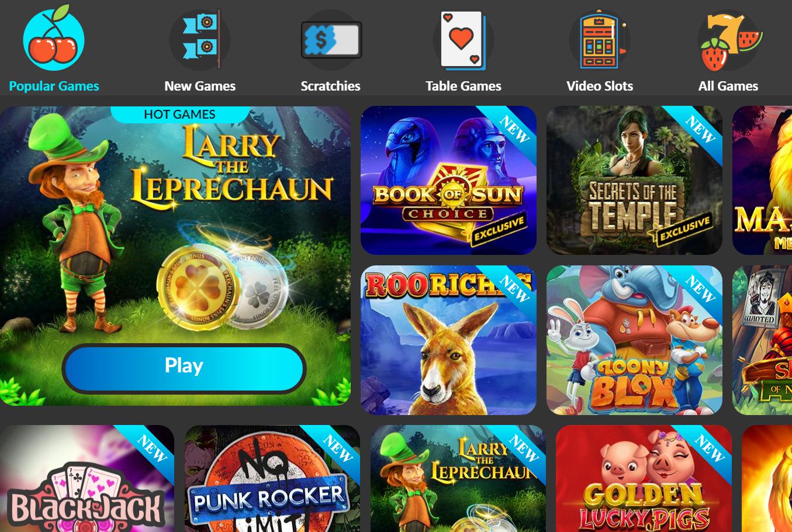
Task: Select the Scratchies tab label
Action: [330, 86]
